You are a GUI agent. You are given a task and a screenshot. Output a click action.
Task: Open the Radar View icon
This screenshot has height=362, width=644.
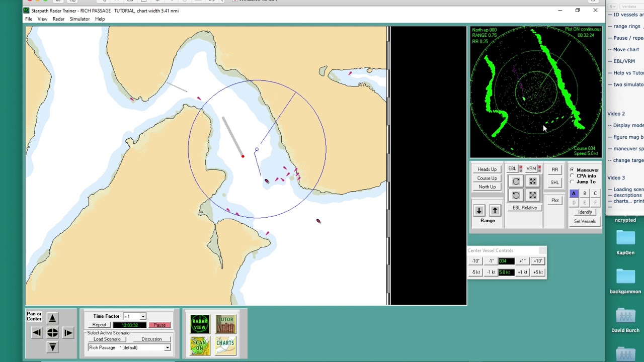pyautogui.click(x=200, y=324)
